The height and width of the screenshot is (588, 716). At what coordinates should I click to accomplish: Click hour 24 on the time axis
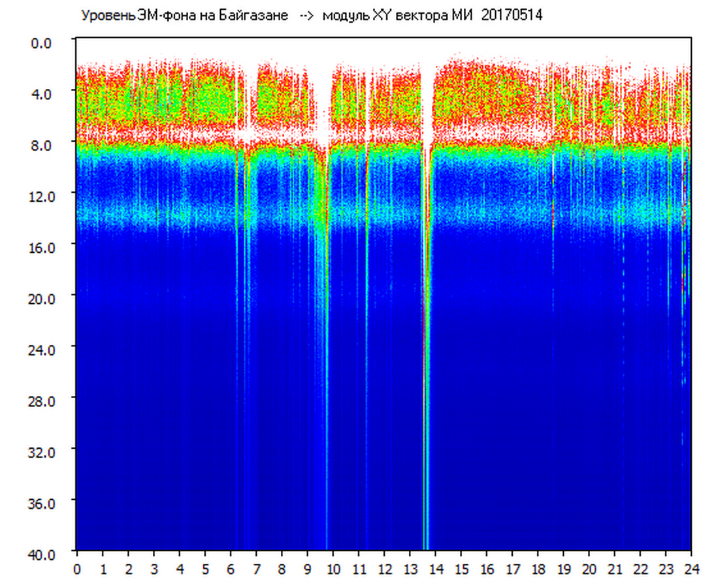click(x=691, y=569)
